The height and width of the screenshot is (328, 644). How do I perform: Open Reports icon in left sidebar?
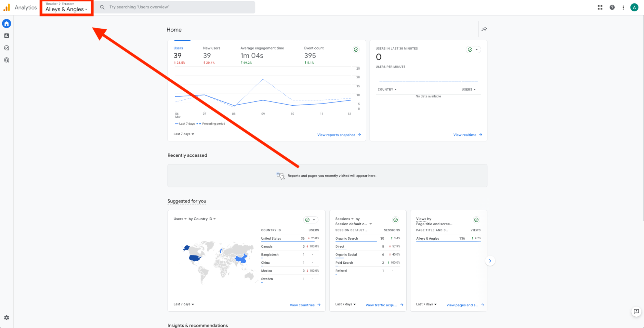pos(6,36)
